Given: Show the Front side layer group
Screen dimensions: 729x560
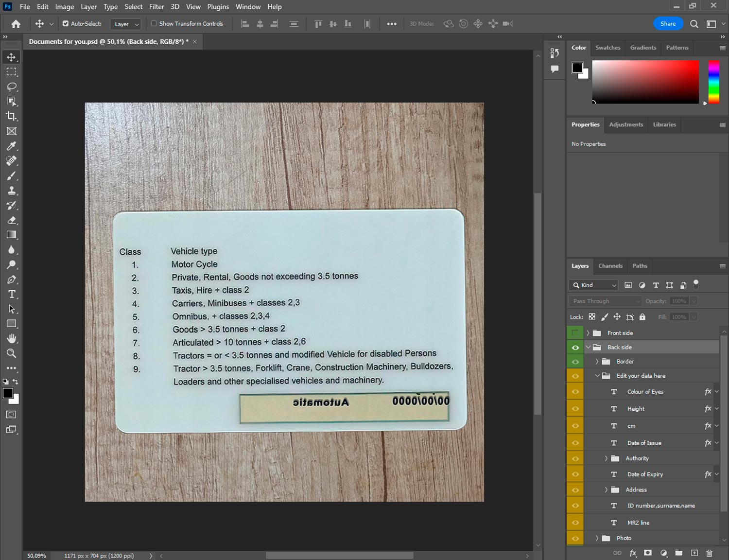Looking at the screenshot, I should pyautogui.click(x=575, y=333).
